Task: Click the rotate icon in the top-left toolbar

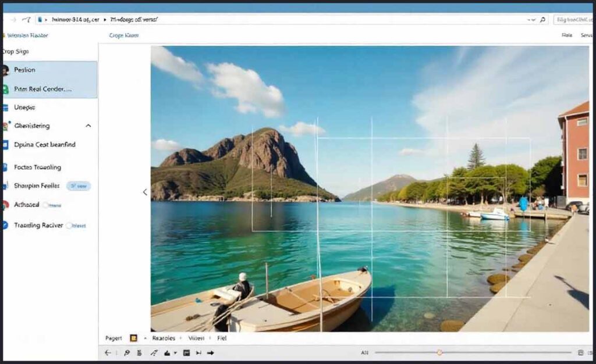Action: pyautogui.click(x=26, y=20)
